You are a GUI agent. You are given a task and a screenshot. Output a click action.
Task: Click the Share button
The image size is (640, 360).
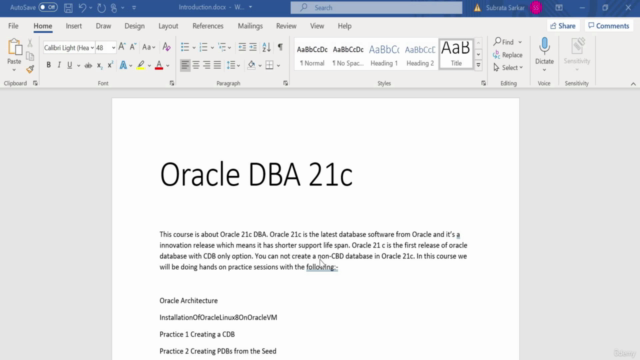(563, 26)
